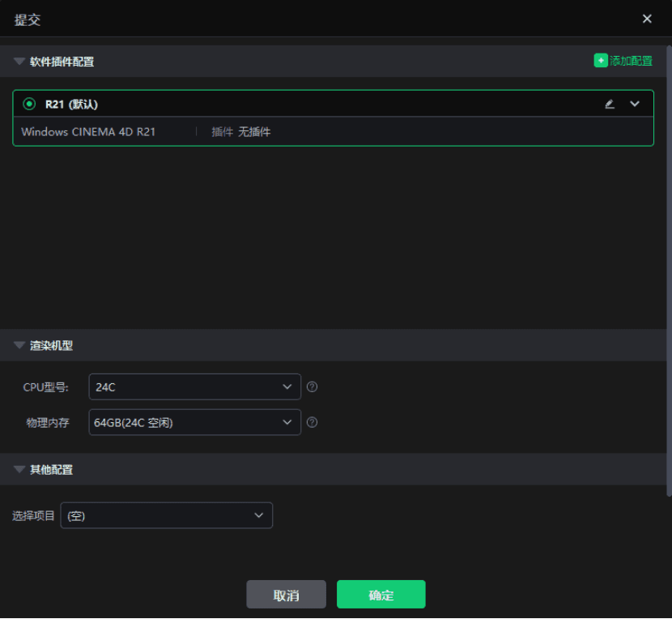The width and height of the screenshot is (672, 619).
Task: Click the vertical scrollbar on the right
Action: [x=669, y=271]
